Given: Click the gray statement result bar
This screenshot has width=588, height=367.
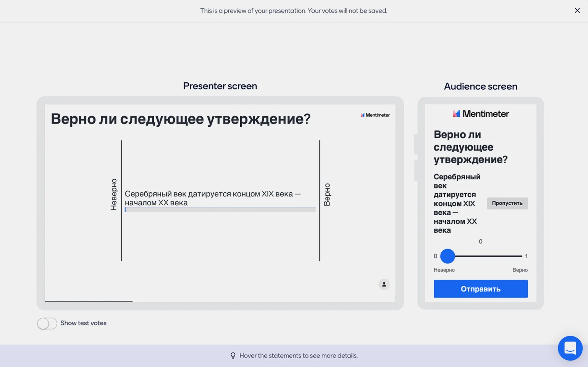Looking at the screenshot, I should 220,209.
